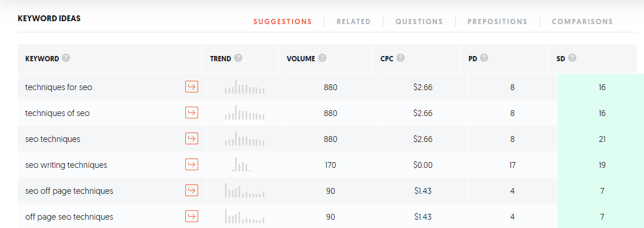This screenshot has width=644, height=228.
Task: Select the Suggestions tab
Action: tap(282, 22)
